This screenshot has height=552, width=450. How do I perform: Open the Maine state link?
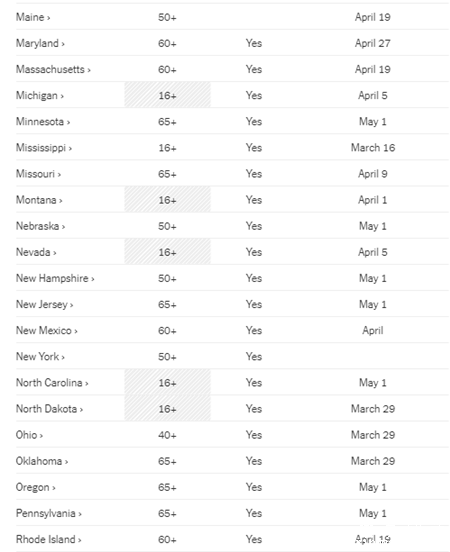[x=33, y=17]
